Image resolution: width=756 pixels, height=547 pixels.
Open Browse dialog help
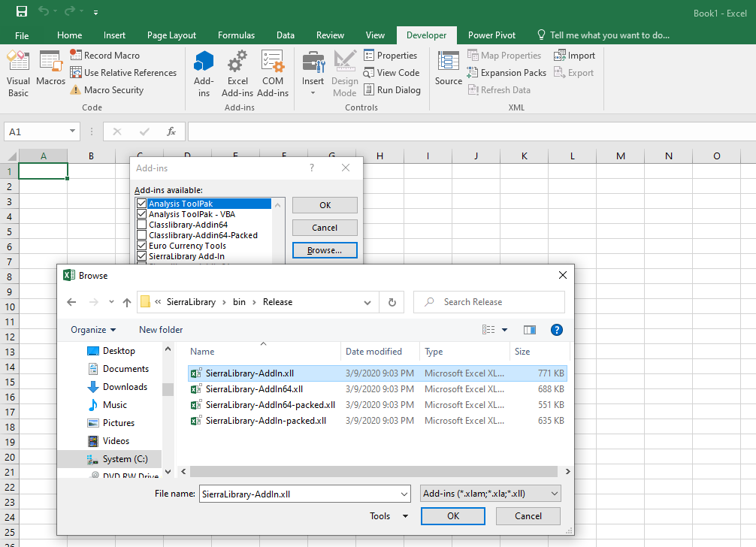556,330
